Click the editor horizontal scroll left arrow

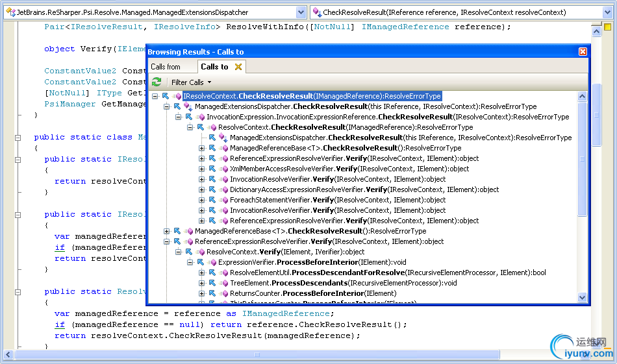pyautogui.click(x=8, y=354)
